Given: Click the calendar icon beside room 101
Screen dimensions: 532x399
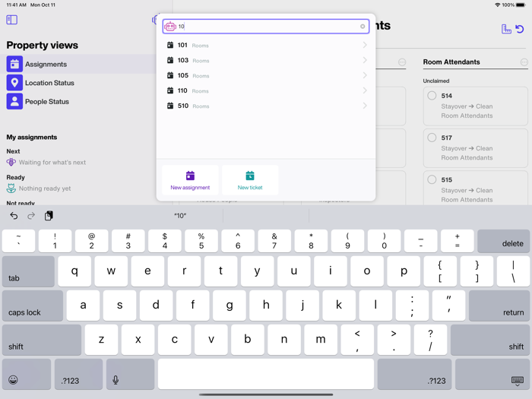Looking at the screenshot, I should tap(170, 45).
